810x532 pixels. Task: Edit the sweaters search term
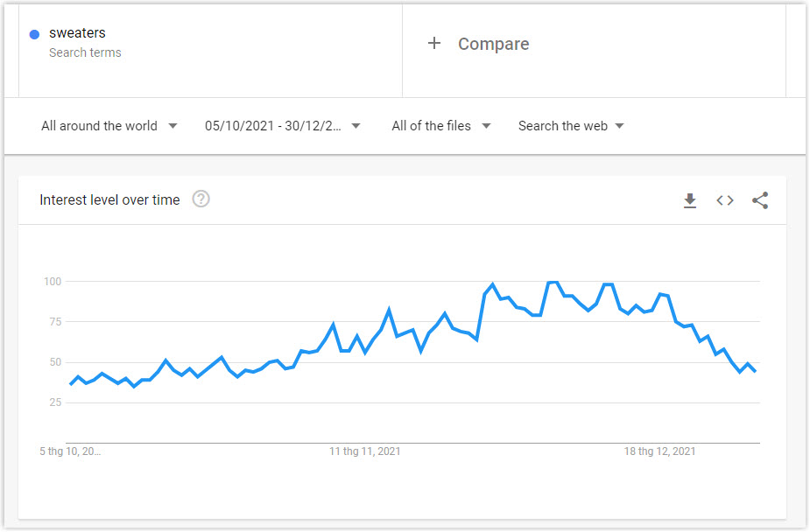click(x=77, y=33)
